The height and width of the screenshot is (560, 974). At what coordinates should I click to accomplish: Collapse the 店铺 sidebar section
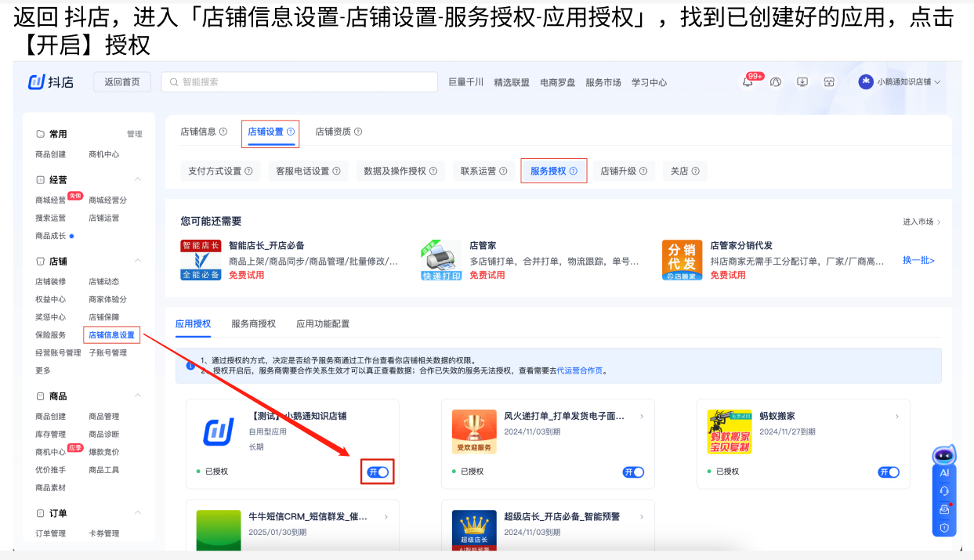138,261
